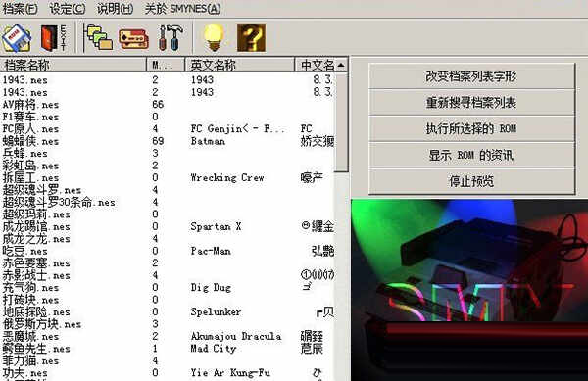The width and height of the screenshot is (588, 381).
Task: Select the 鳄鱼先生.nes file
Action: pyautogui.click(x=36, y=349)
